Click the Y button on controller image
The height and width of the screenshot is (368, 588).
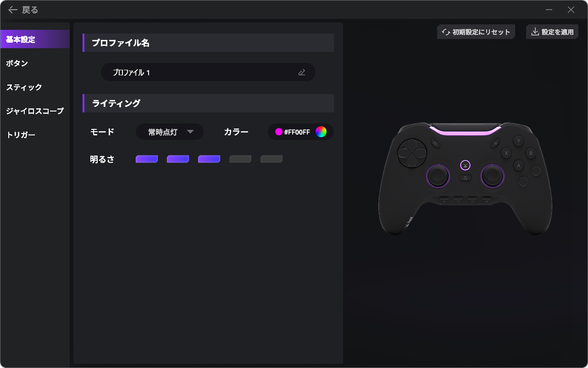point(518,141)
